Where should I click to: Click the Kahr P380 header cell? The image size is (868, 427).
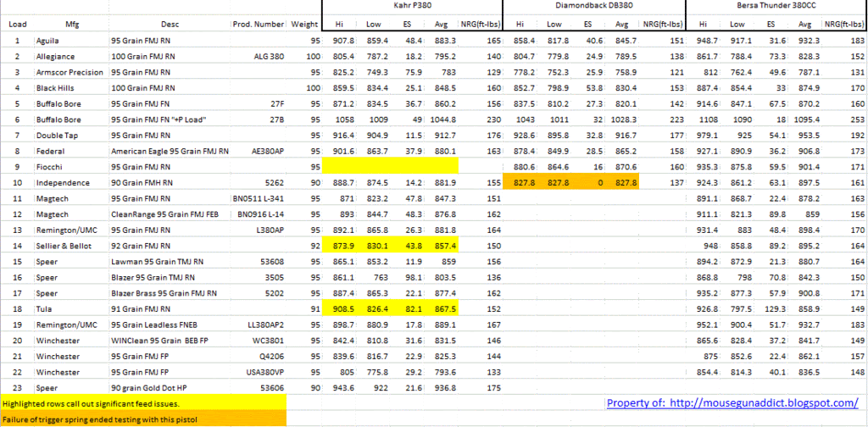[412, 7]
